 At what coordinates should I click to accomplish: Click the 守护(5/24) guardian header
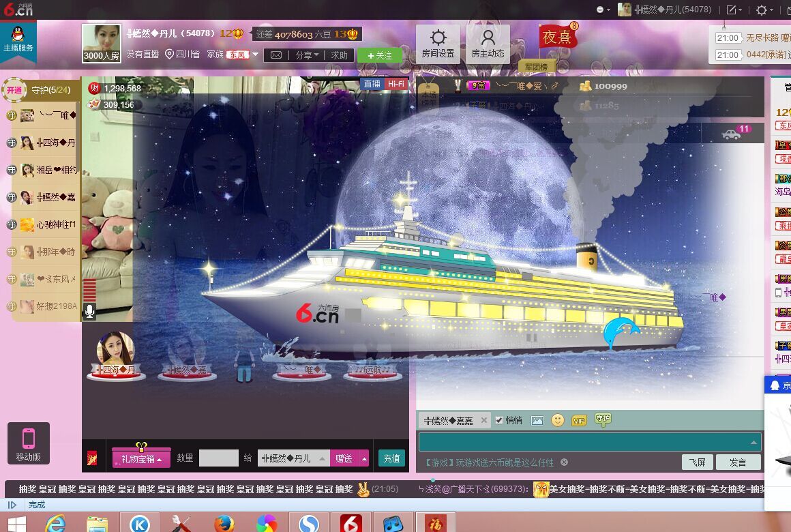[x=50, y=90]
